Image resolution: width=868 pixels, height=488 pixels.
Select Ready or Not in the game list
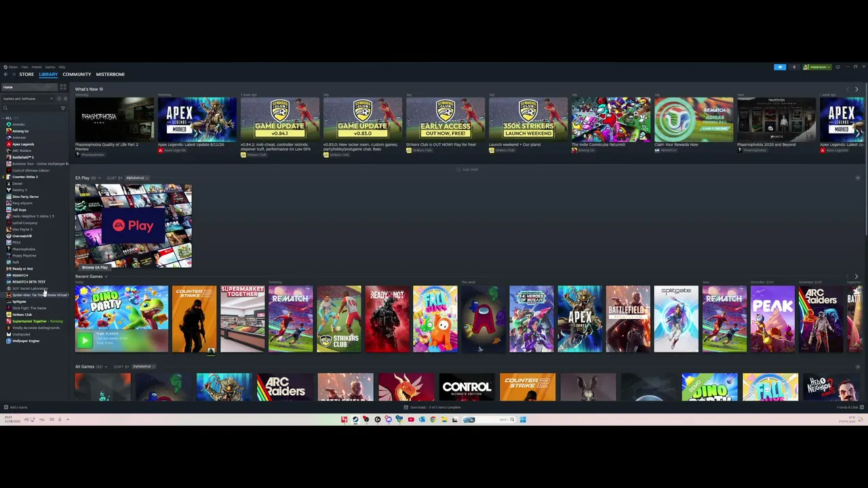pyautogui.click(x=22, y=268)
